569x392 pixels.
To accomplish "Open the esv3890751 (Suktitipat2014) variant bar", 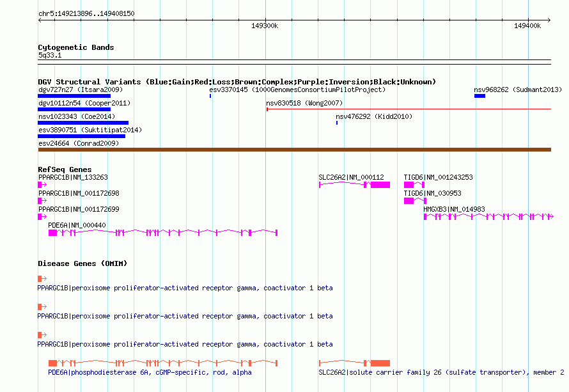I will click(x=82, y=136).
